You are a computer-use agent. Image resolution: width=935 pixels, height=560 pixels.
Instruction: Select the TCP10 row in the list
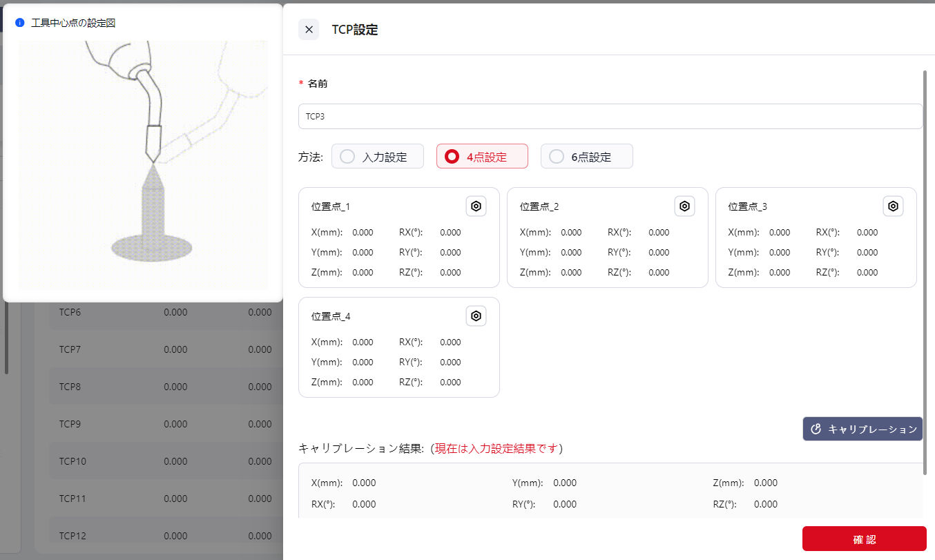pos(73,461)
